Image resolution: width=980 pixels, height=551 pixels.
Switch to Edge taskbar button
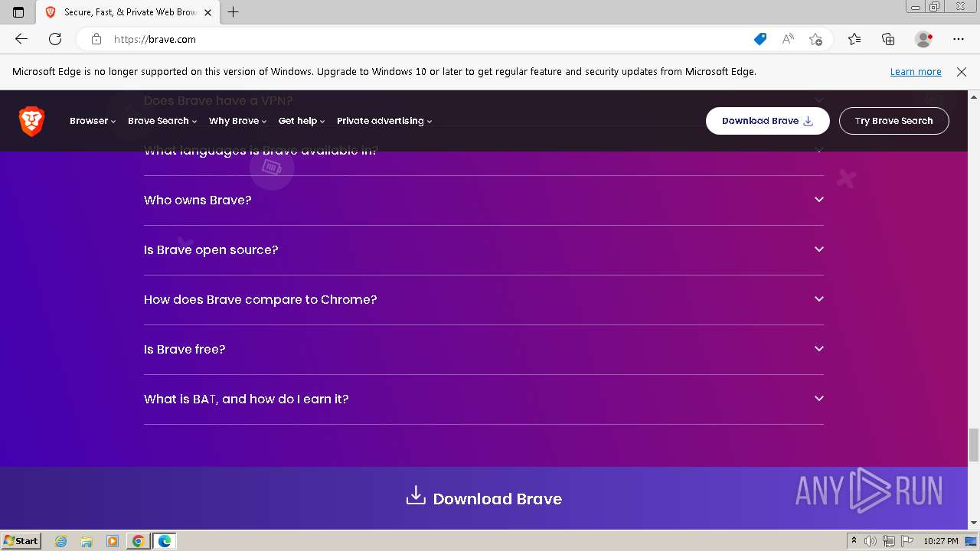[x=165, y=541]
